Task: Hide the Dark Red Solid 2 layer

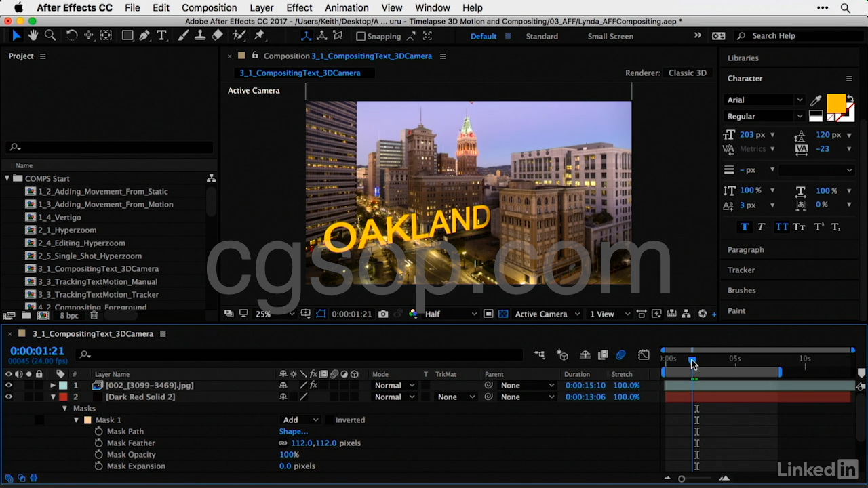Action: (9, 397)
